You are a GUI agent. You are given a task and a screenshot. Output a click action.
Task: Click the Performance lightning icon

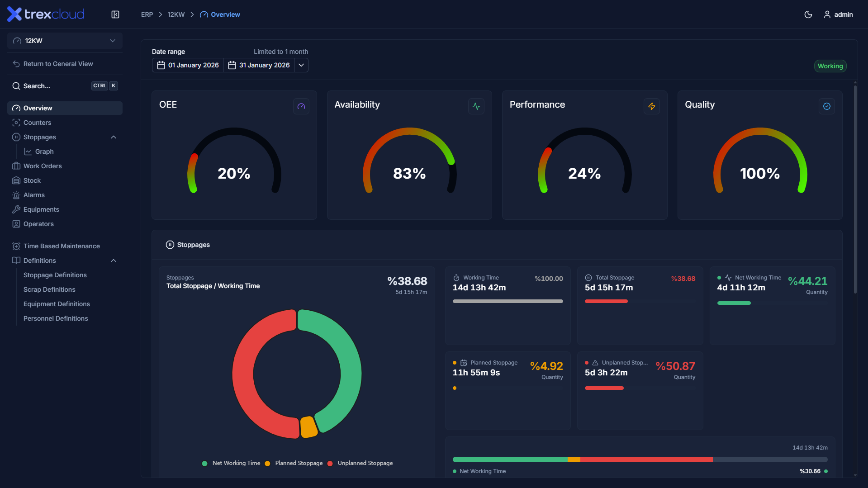click(652, 106)
